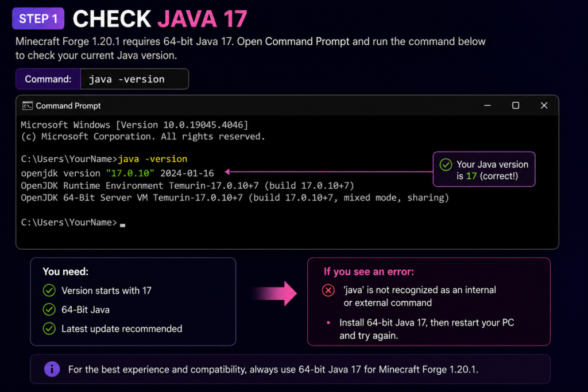Screen dimensions: 588x392
Task: Click the 'You need:' heading
Action: (65, 271)
